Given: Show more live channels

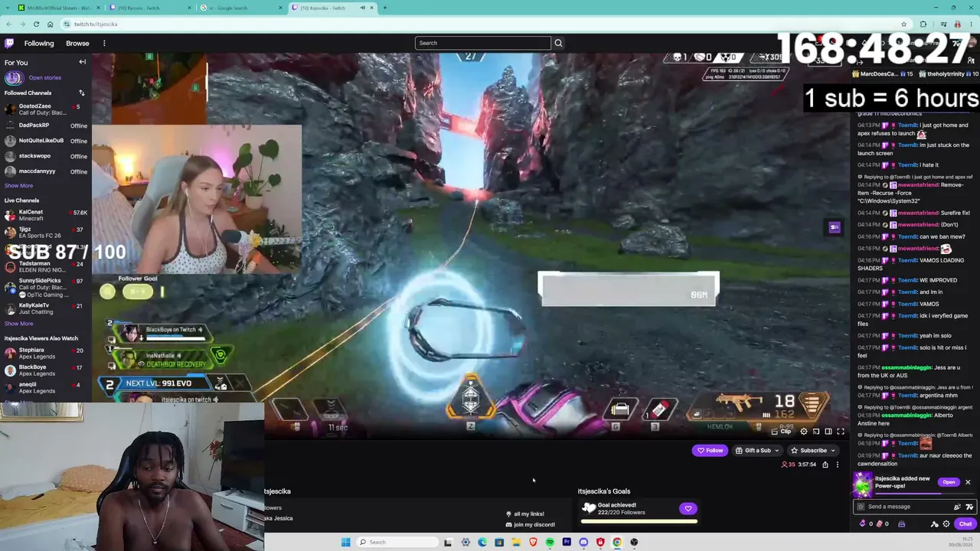Looking at the screenshot, I should [18, 324].
